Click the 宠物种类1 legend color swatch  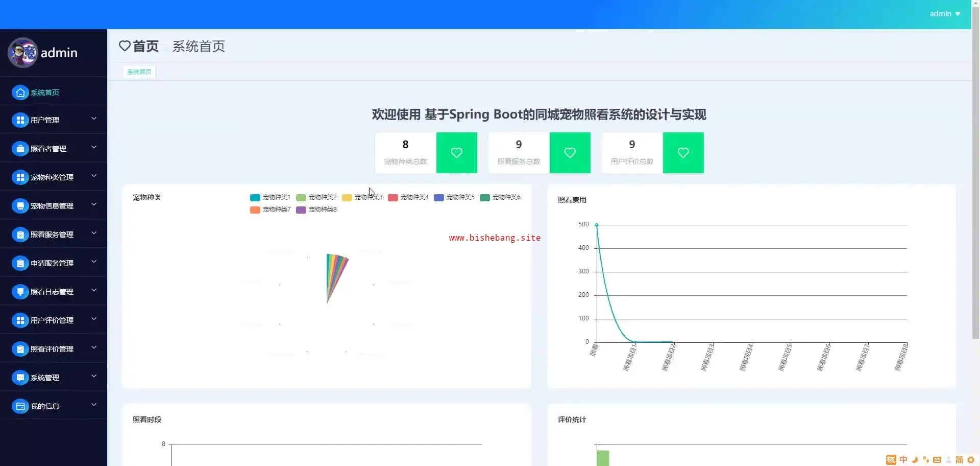[x=255, y=198]
